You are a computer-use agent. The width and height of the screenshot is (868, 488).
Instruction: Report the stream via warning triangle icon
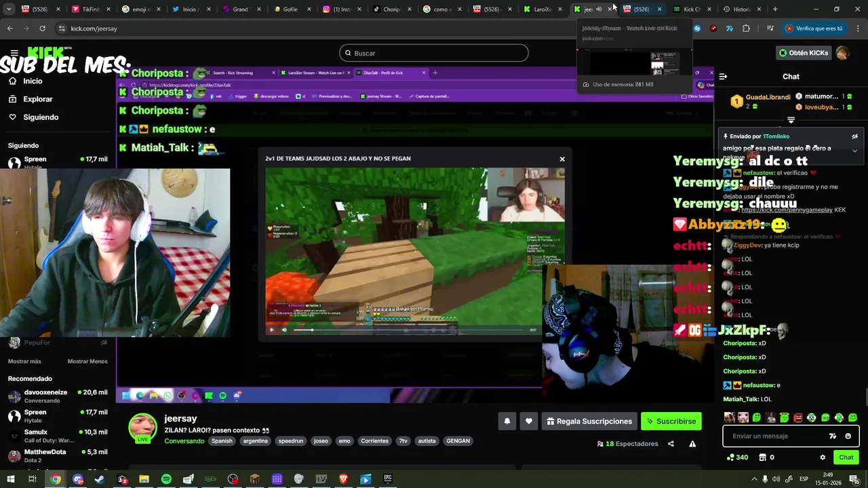(692, 444)
